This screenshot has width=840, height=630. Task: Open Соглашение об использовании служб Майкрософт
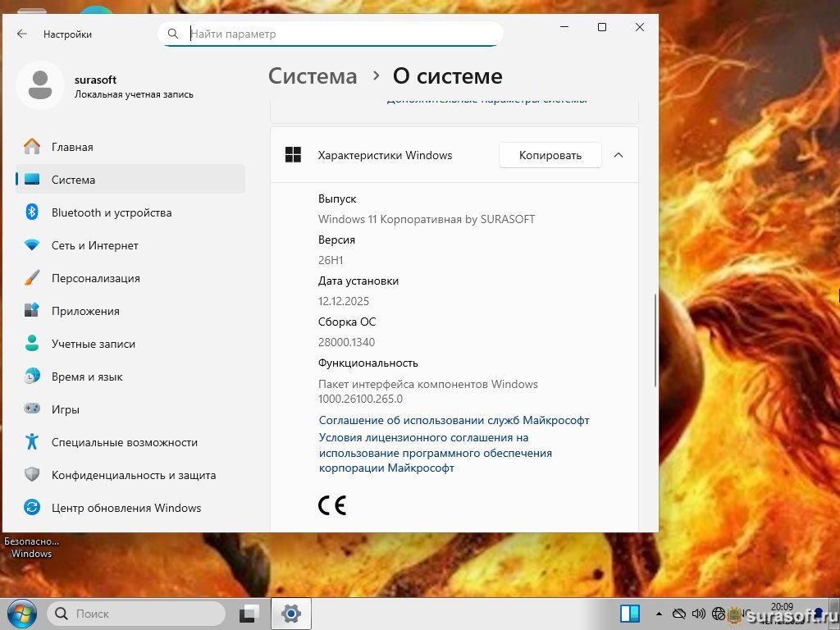click(x=454, y=420)
